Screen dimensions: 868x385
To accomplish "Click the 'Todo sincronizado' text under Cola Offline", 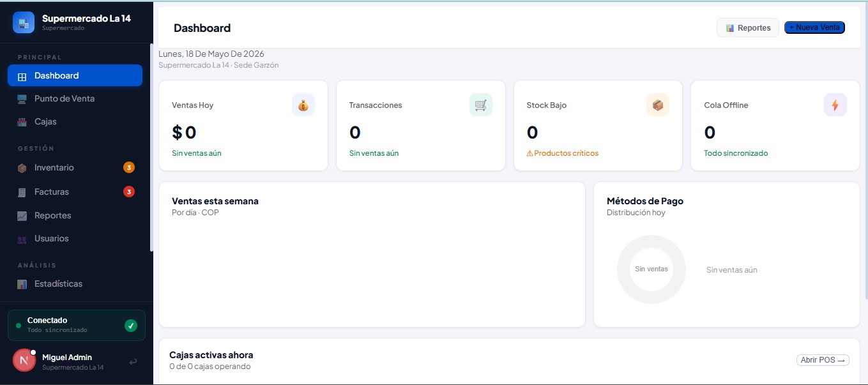I will [736, 153].
